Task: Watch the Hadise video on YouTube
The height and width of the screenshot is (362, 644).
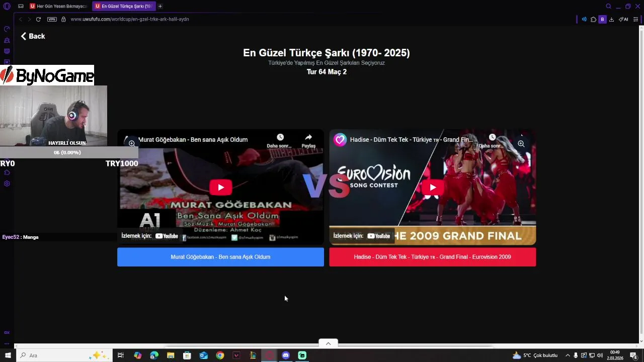Action: click(x=362, y=236)
